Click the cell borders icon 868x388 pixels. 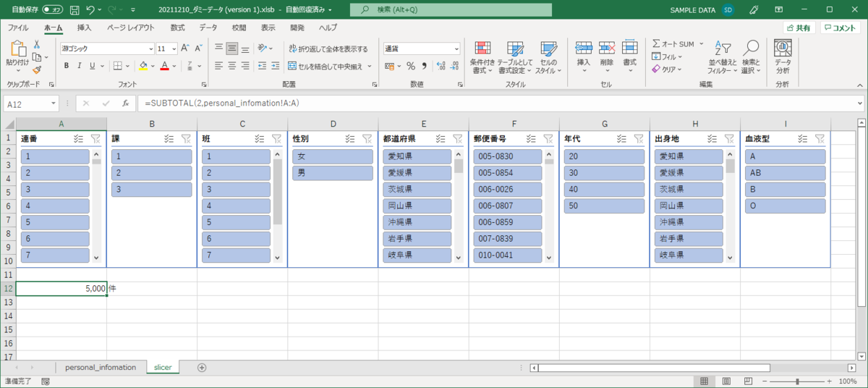click(x=118, y=66)
